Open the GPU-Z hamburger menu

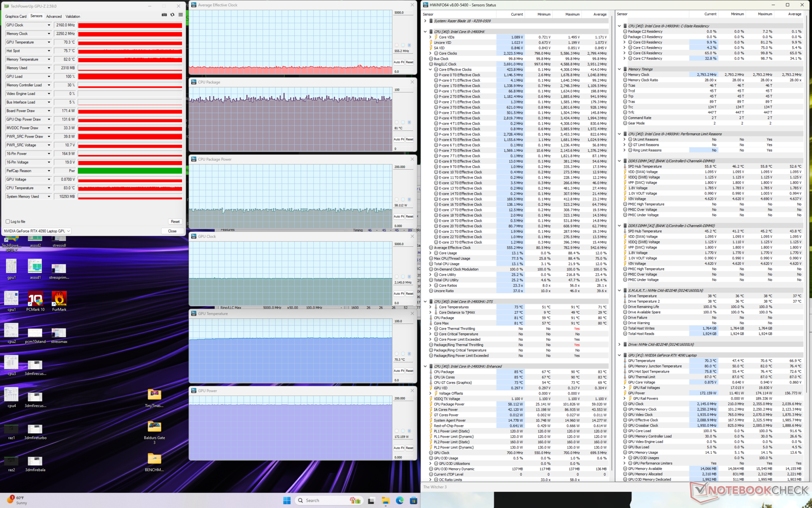pos(181,15)
